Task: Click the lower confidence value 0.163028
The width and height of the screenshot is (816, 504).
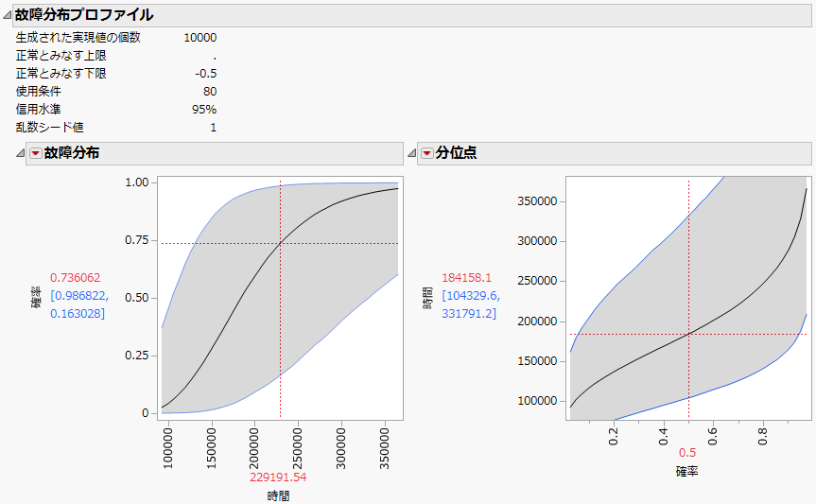Action: tap(78, 313)
